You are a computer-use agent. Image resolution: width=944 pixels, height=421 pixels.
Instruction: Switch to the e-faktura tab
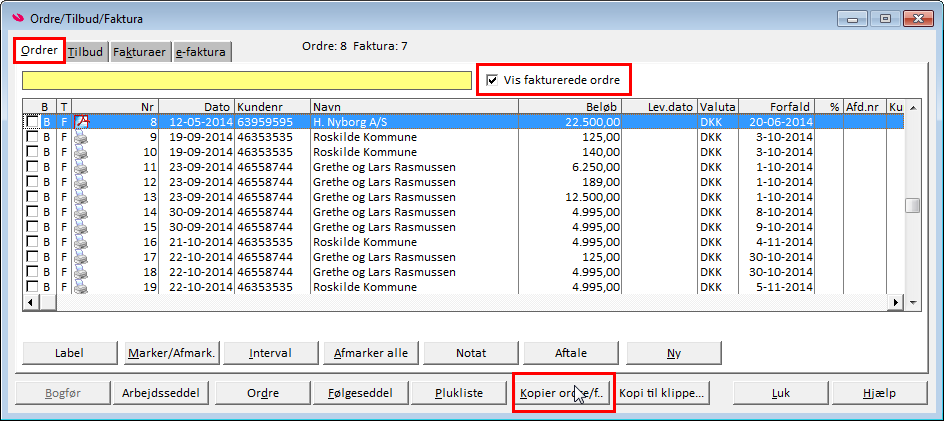pos(201,52)
